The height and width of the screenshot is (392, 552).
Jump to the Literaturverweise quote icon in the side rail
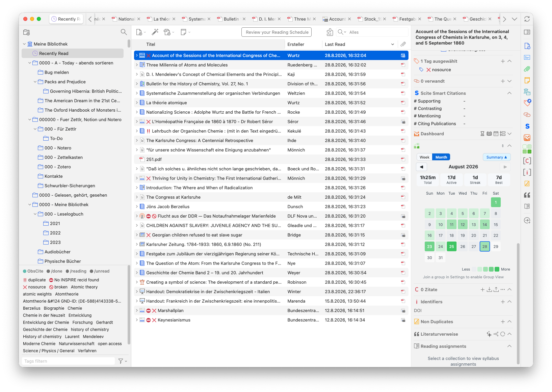point(527,195)
